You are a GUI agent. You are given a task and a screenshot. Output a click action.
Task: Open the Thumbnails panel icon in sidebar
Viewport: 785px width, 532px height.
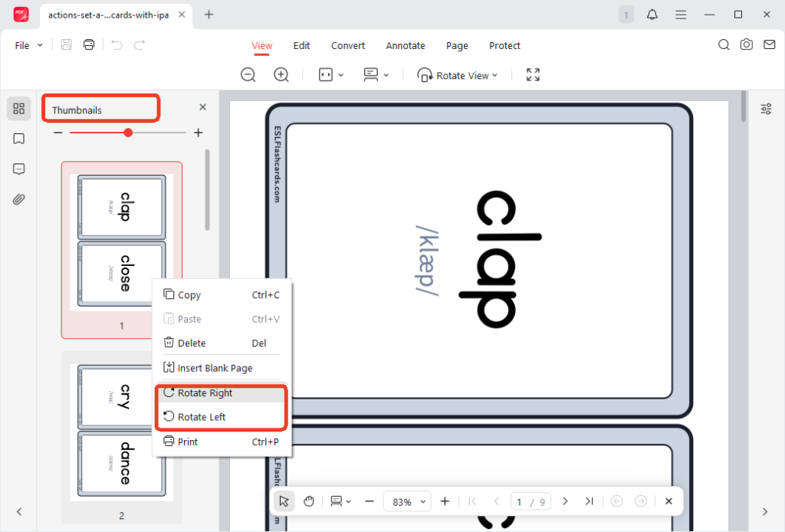19,109
